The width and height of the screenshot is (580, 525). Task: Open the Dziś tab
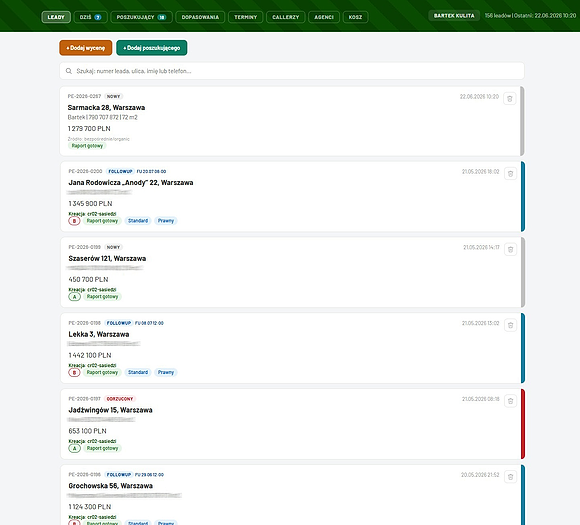pos(91,17)
